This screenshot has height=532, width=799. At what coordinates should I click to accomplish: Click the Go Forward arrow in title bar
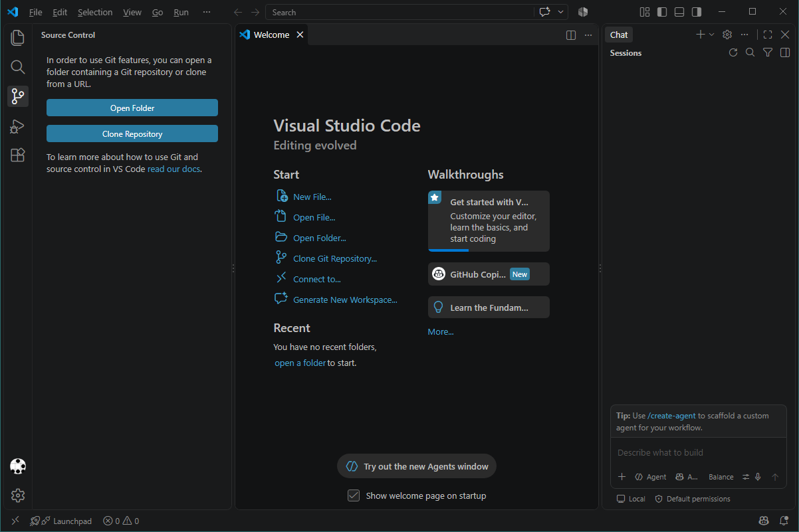(x=255, y=12)
